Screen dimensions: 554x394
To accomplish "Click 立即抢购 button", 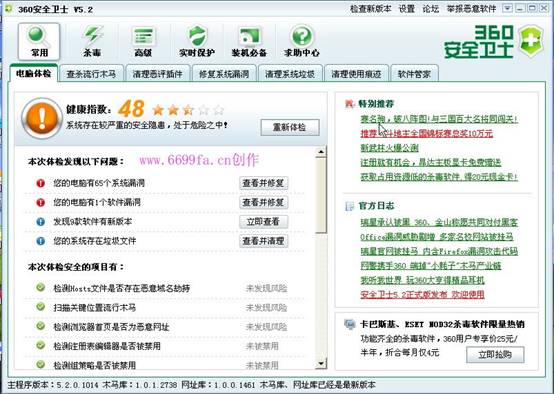I will (495, 354).
